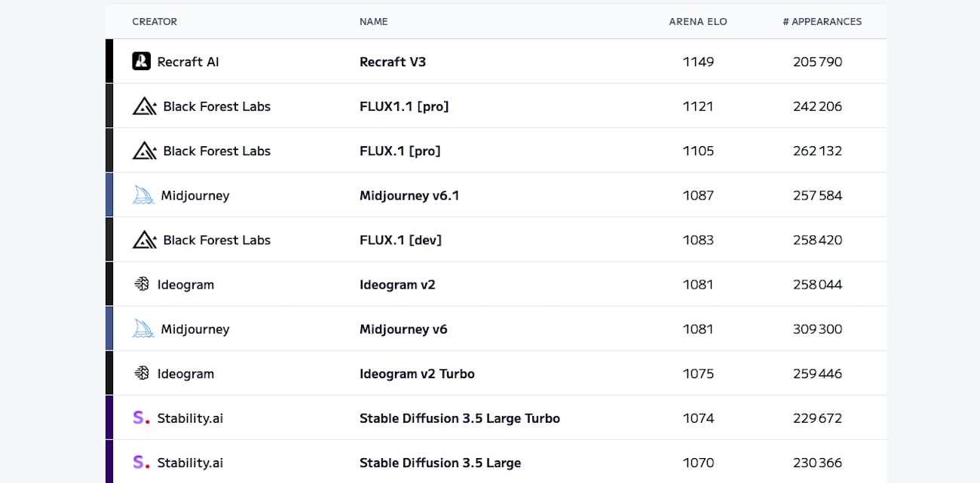Open the Recraft V3 model name

pyautogui.click(x=393, y=62)
